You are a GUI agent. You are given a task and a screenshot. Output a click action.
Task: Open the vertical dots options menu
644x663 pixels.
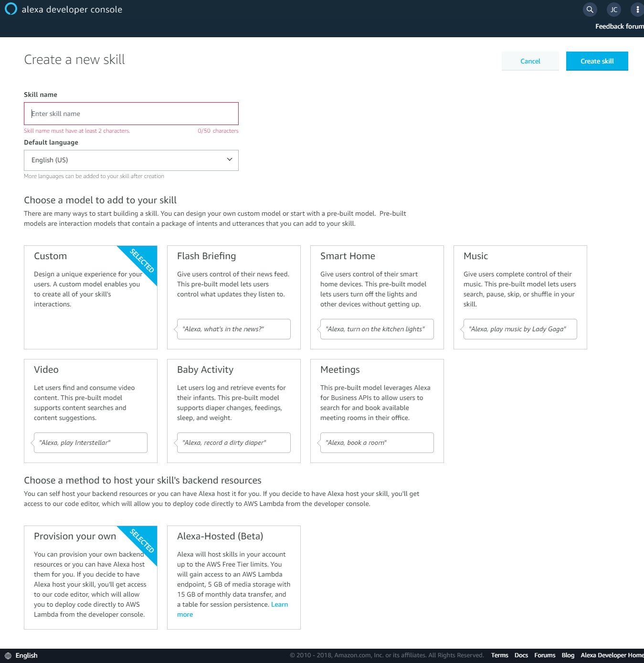click(637, 9)
